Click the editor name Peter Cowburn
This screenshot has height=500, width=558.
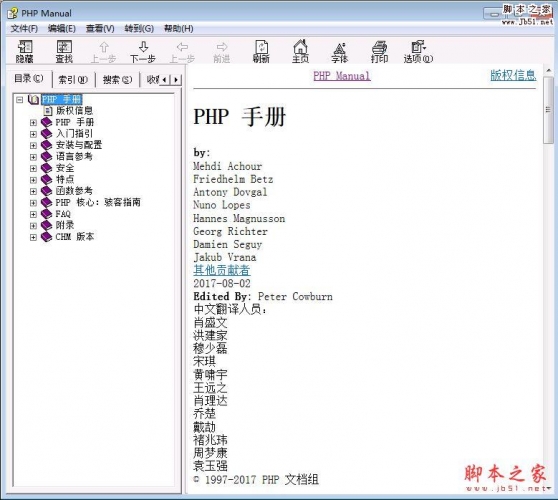click(295, 296)
